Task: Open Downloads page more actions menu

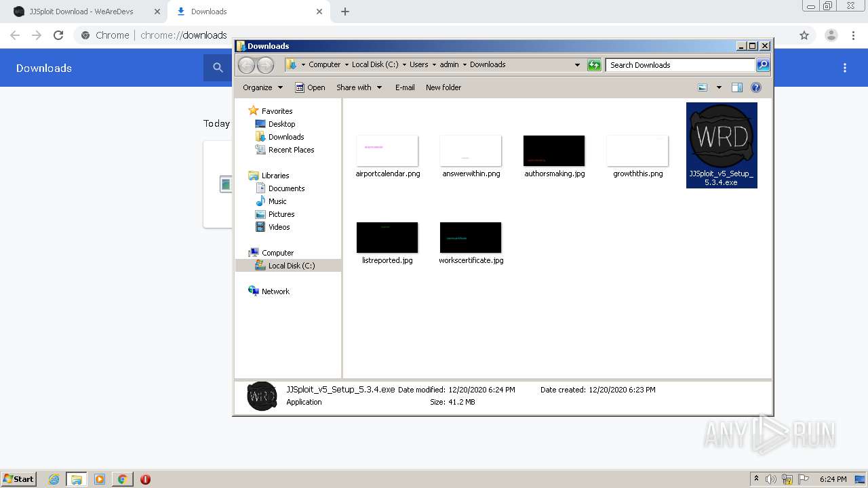Action: (845, 68)
